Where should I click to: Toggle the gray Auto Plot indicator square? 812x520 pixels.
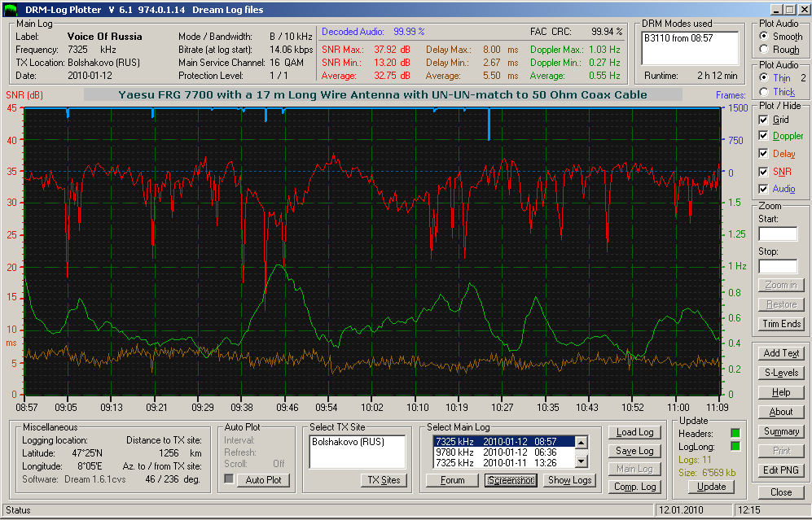coord(229,478)
